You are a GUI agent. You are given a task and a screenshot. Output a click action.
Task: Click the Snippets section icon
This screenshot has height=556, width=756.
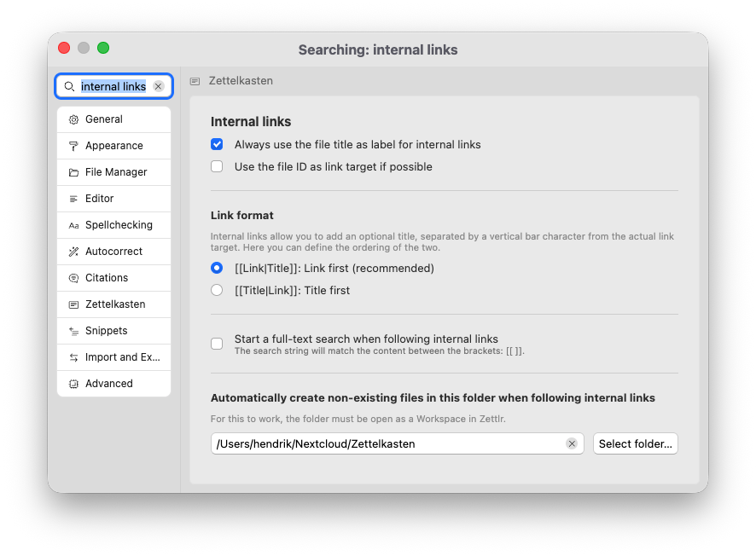pos(73,331)
